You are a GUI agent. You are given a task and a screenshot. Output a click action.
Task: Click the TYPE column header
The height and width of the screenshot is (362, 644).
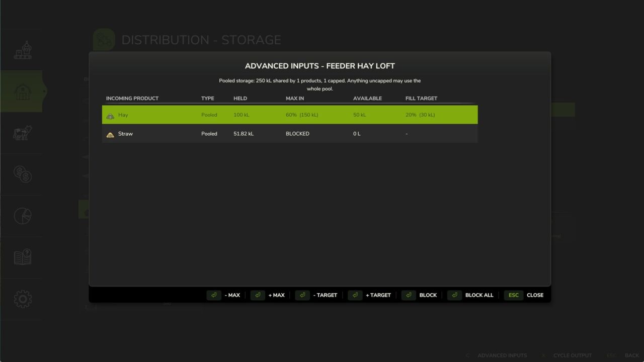208,99
